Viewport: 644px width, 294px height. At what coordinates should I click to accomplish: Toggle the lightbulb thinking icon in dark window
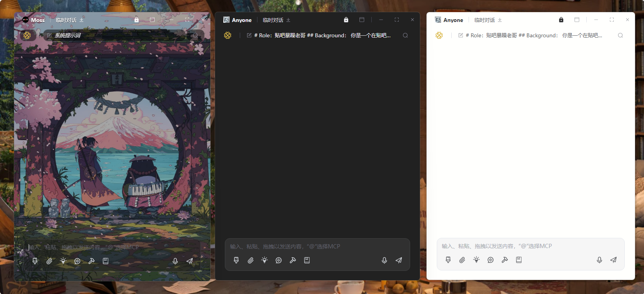(265, 260)
